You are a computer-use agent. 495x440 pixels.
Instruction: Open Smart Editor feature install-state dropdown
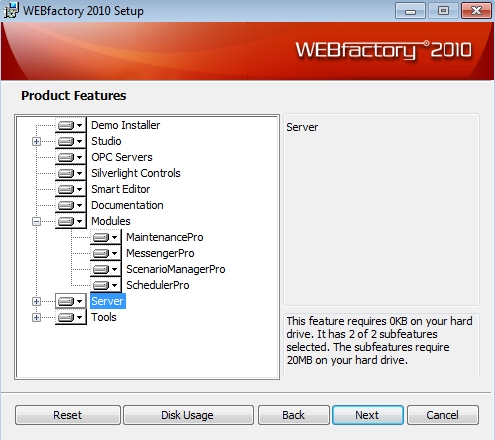pos(70,189)
